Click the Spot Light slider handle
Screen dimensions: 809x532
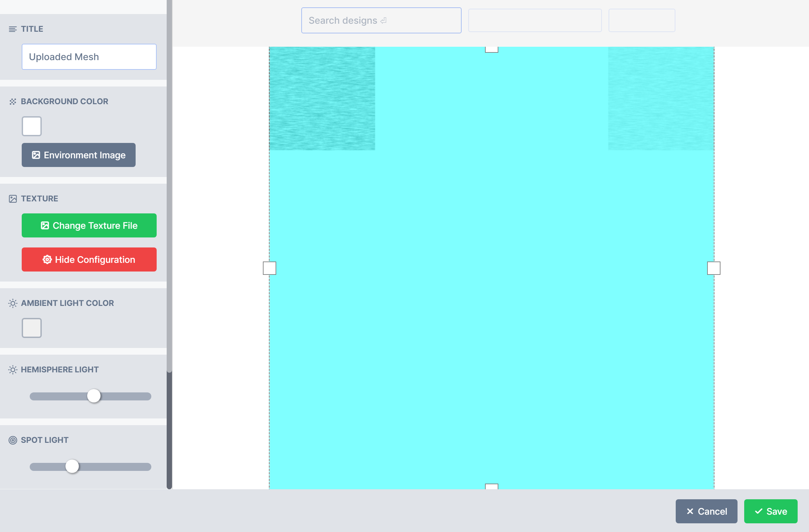click(x=72, y=467)
